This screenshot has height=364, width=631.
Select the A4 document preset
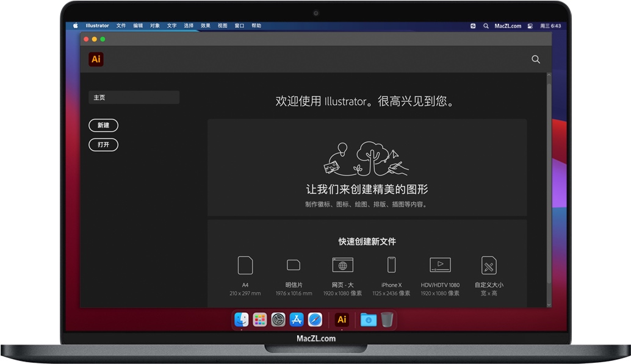click(x=245, y=266)
